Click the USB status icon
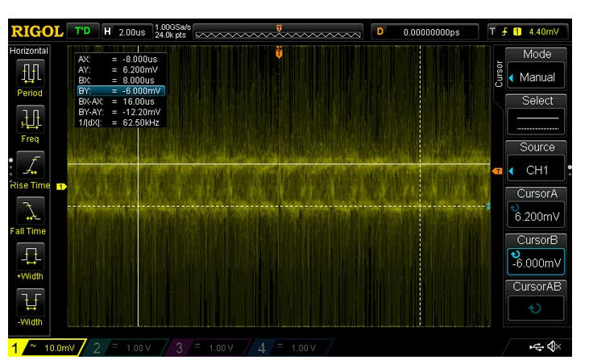 click(x=536, y=347)
